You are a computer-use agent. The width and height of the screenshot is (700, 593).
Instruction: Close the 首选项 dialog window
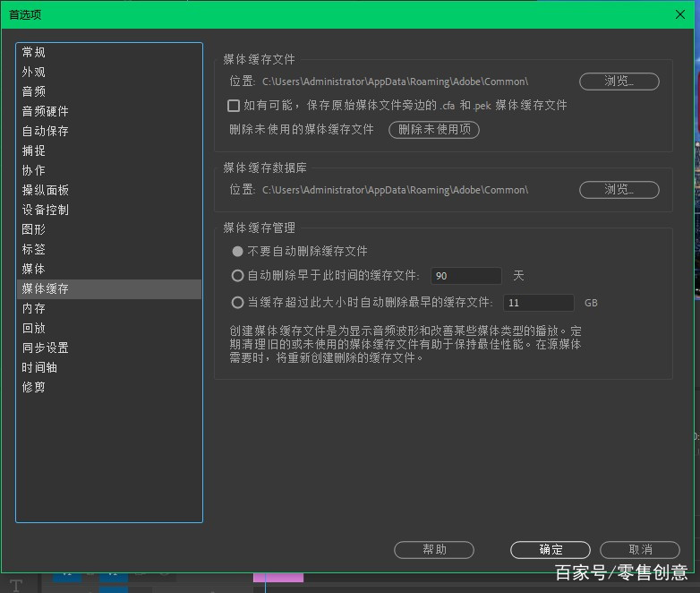680,14
